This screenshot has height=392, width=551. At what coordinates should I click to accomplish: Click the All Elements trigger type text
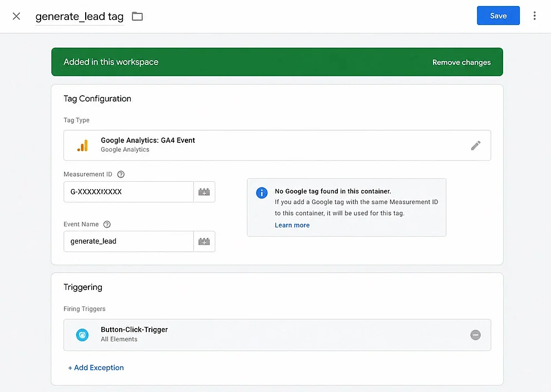tap(119, 339)
